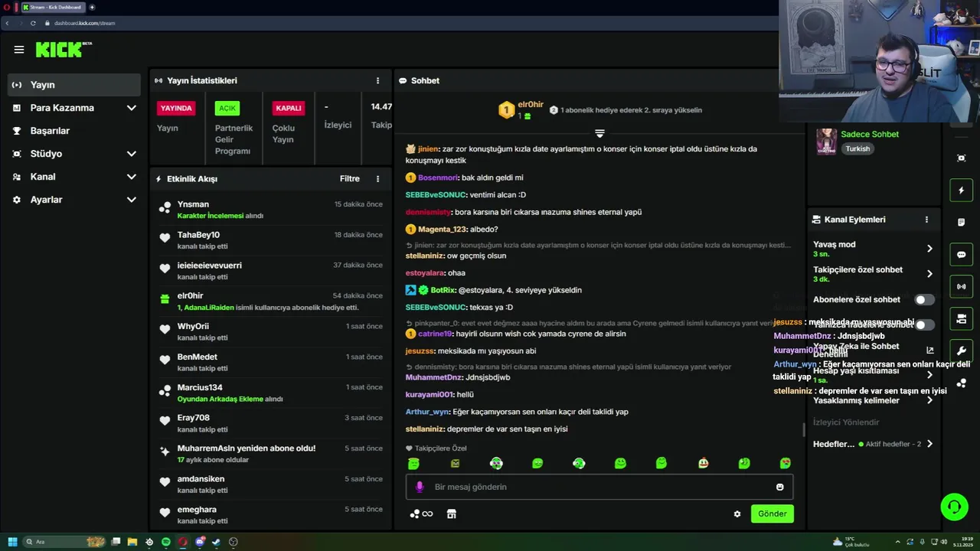Screen dimensions: 980x551
Task: Open a new browser tab
Action: tap(93, 8)
